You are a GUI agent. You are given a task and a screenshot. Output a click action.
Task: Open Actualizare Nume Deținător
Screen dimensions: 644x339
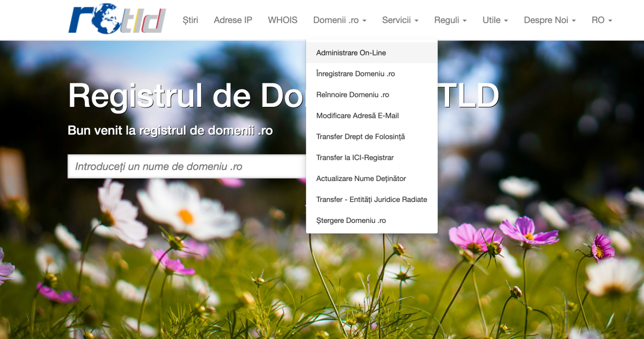point(361,178)
